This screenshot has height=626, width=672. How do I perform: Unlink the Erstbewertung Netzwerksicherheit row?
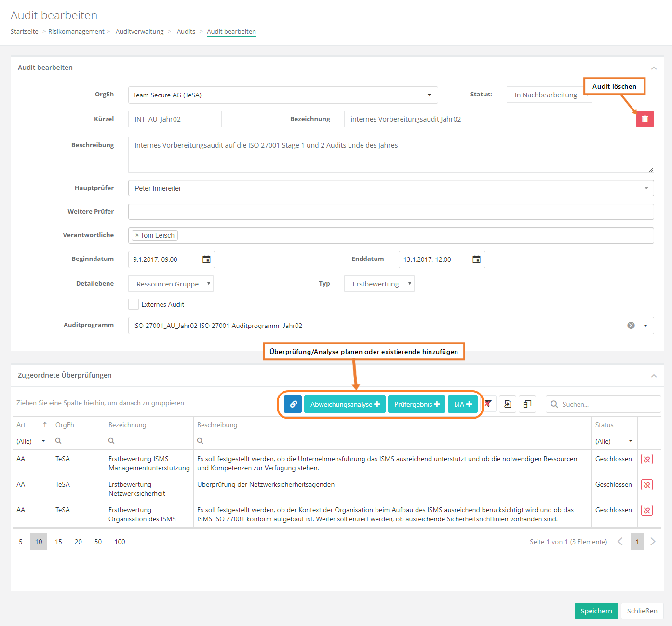pos(646,485)
